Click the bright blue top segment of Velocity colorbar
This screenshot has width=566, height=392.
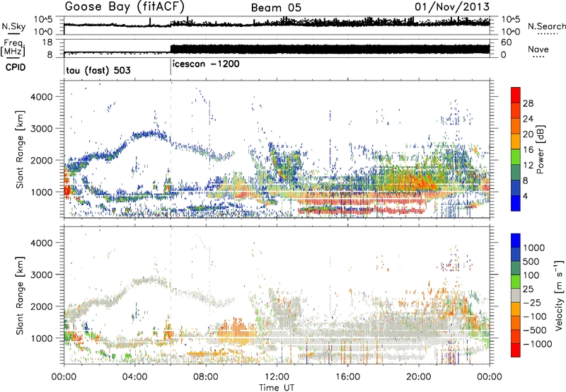pyautogui.click(x=516, y=241)
